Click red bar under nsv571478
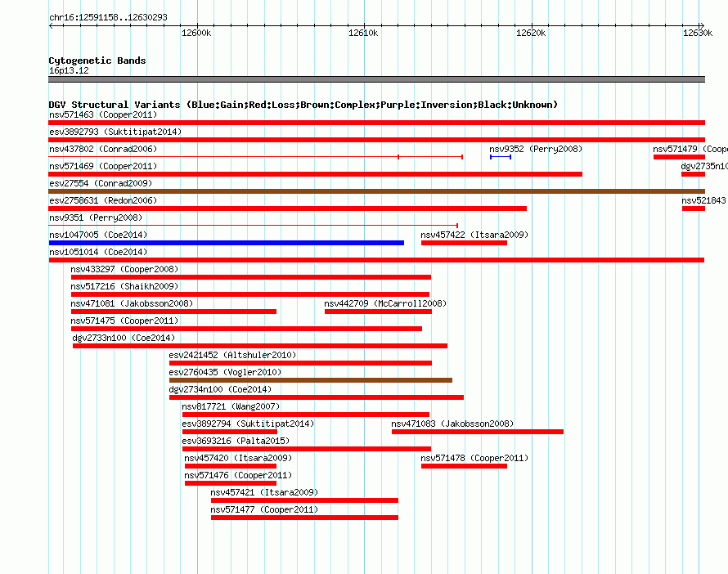728x574 pixels. pos(464,466)
